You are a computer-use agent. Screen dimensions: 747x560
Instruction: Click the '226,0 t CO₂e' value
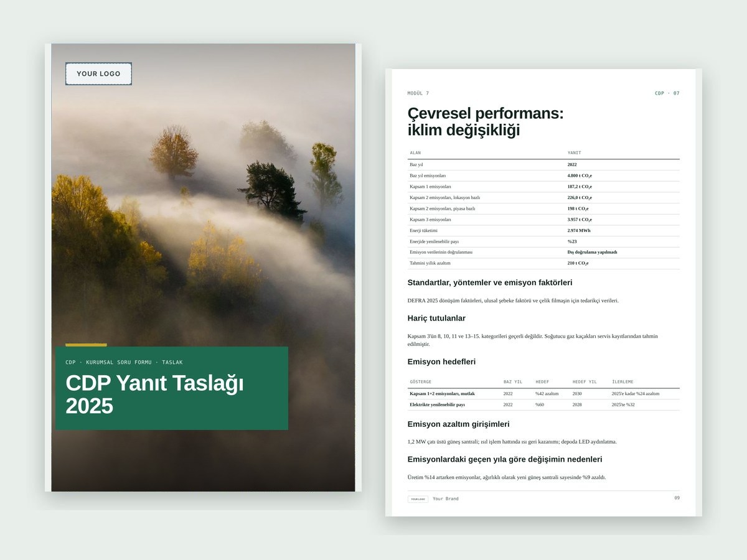point(580,198)
